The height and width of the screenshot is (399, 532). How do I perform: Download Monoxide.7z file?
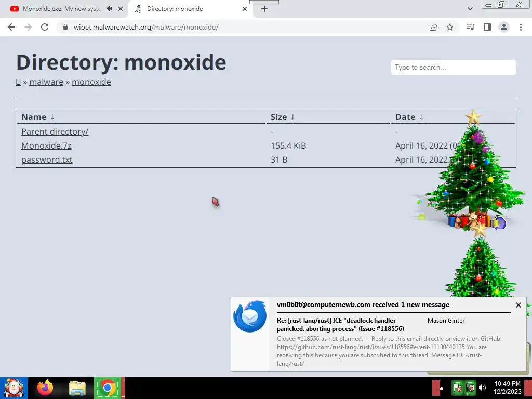click(46, 145)
